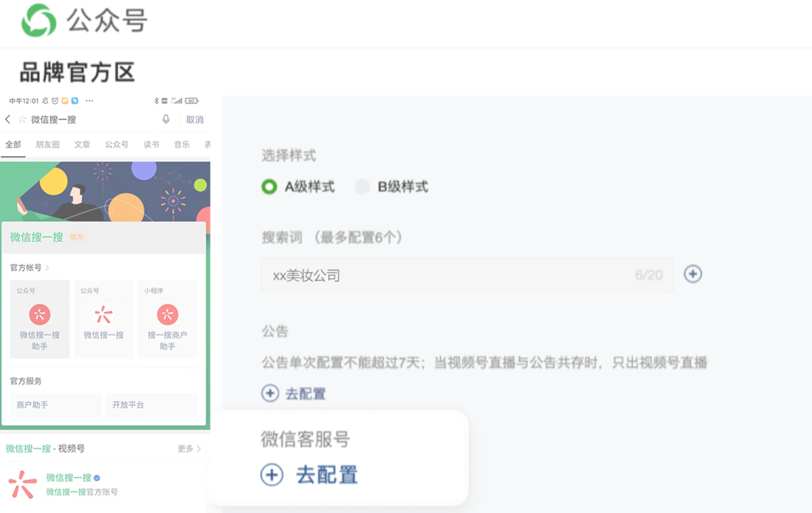This screenshot has width=812, height=513.
Task: Go back with the phone back arrow
Action: tap(8, 120)
